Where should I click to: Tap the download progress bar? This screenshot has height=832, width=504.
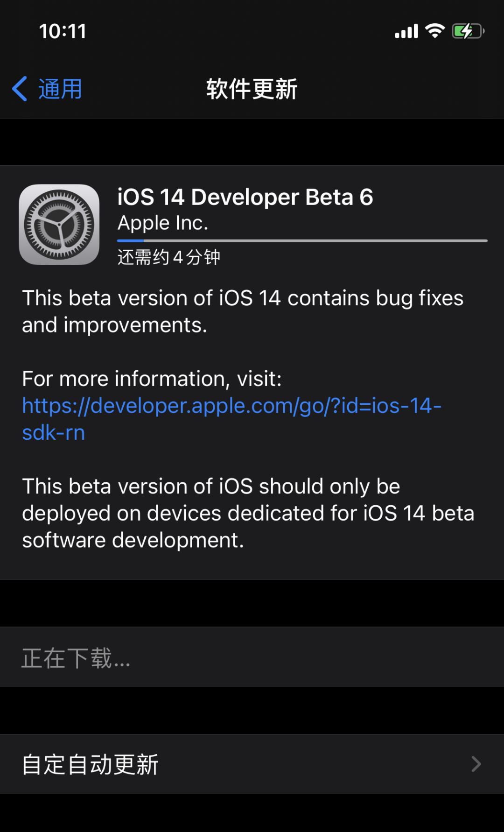(x=302, y=240)
